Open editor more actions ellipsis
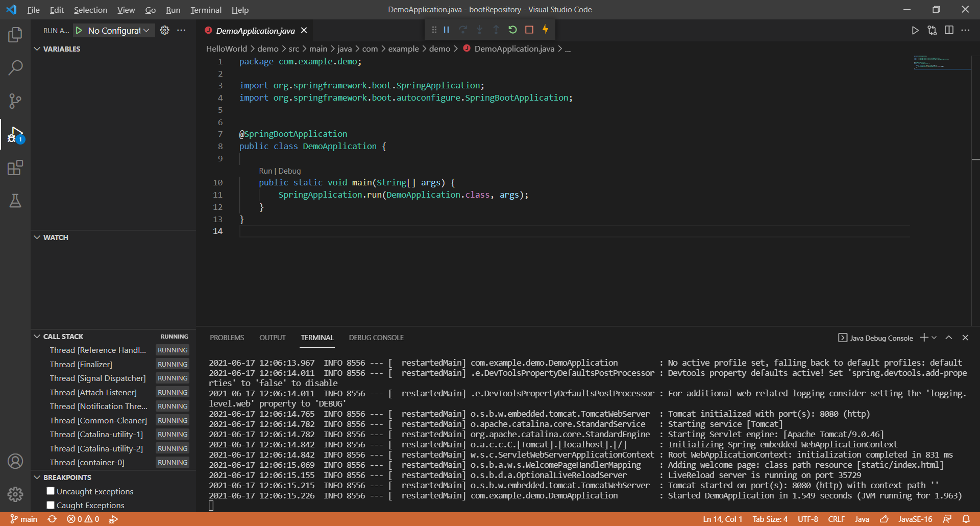980x526 pixels. [x=965, y=31]
